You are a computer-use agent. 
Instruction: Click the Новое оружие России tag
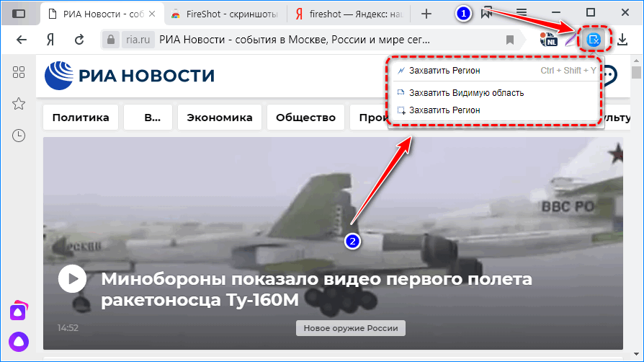351,328
